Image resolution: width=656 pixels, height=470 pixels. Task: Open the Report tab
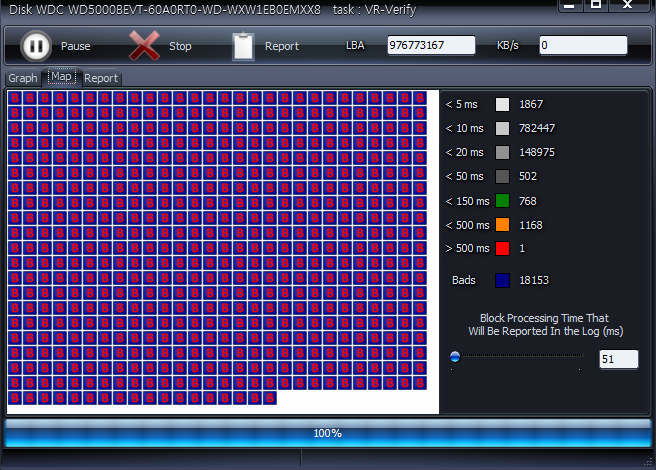(101, 78)
